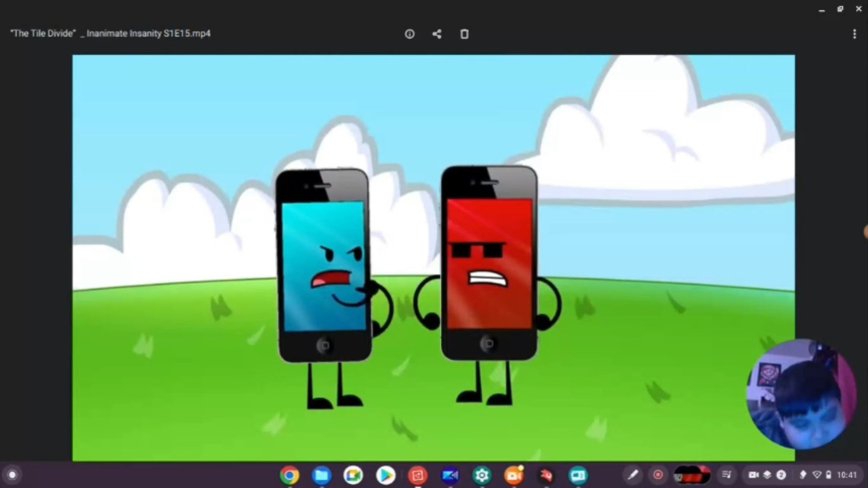Click the circular webcam preview bubble
The width and height of the screenshot is (868, 488).
(x=801, y=394)
